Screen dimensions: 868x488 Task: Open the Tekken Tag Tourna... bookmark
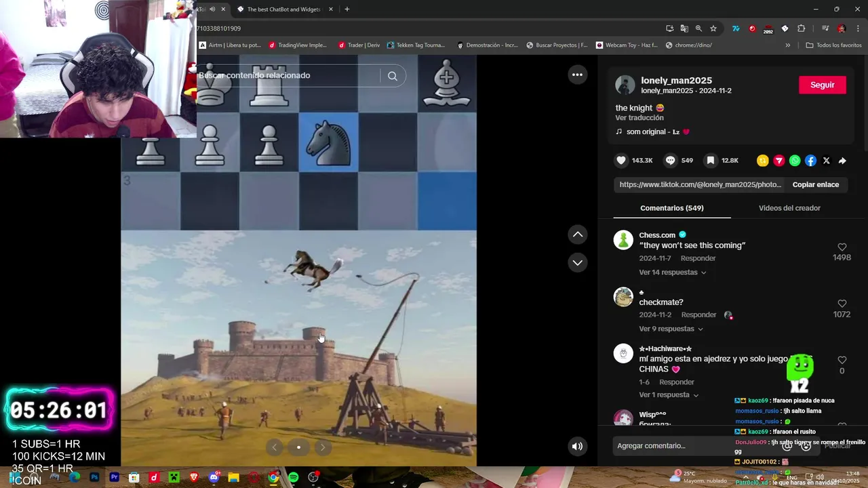coord(416,45)
